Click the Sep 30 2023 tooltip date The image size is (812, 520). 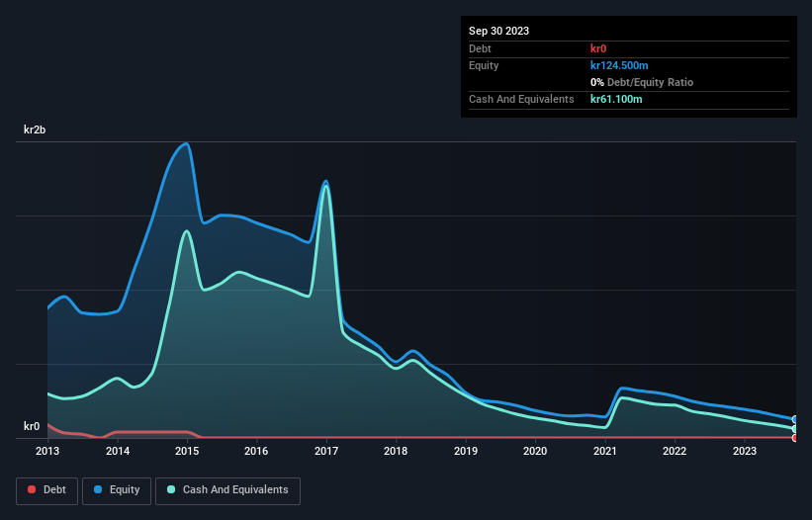click(x=498, y=31)
